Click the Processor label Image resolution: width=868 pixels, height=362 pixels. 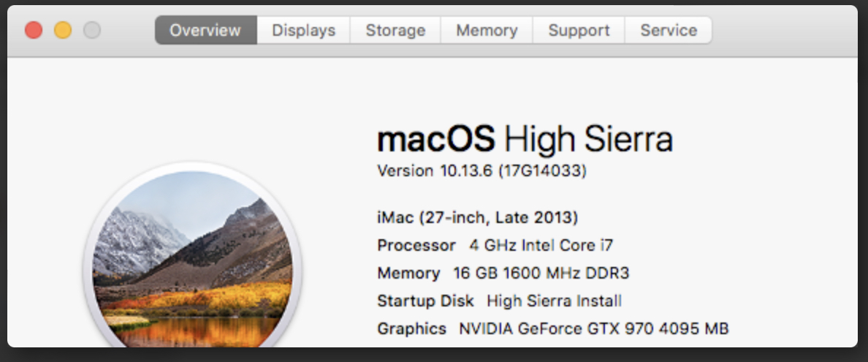(x=416, y=245)
